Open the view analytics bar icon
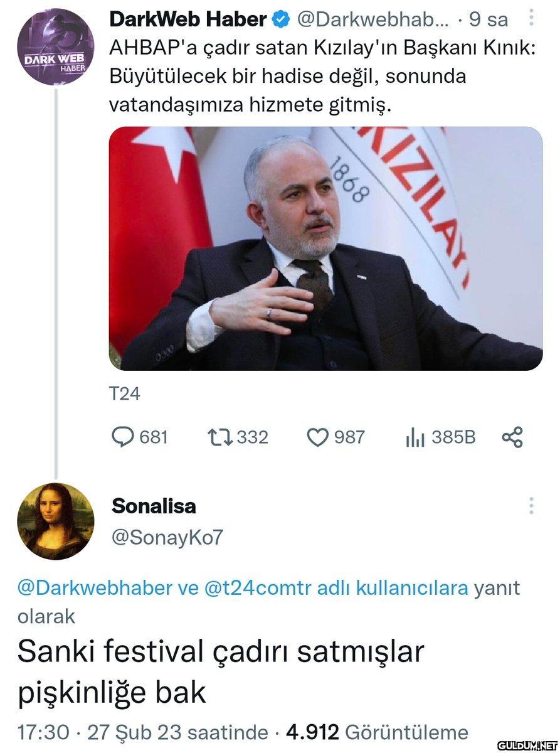 pyautogui.click(x=415, y=437)
